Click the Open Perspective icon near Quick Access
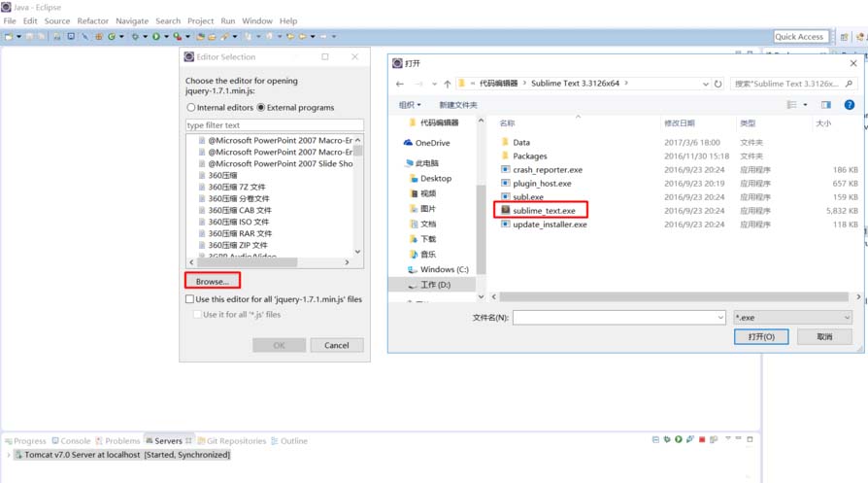868x483 pixels. tap(844, 37)
